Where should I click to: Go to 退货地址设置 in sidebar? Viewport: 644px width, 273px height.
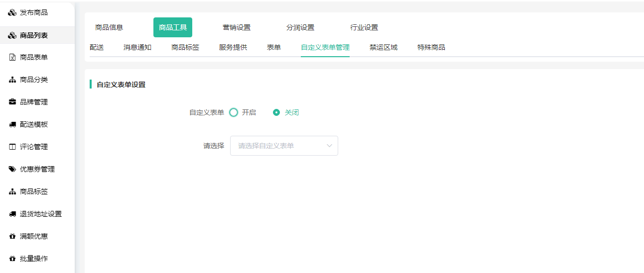tap(40, 214)
